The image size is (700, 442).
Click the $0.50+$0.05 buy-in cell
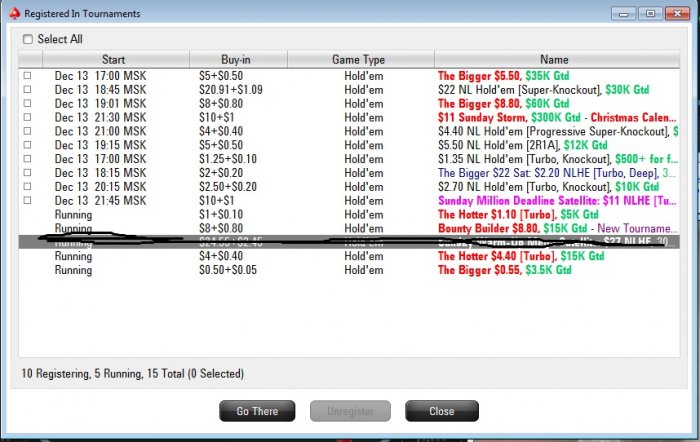228,270
